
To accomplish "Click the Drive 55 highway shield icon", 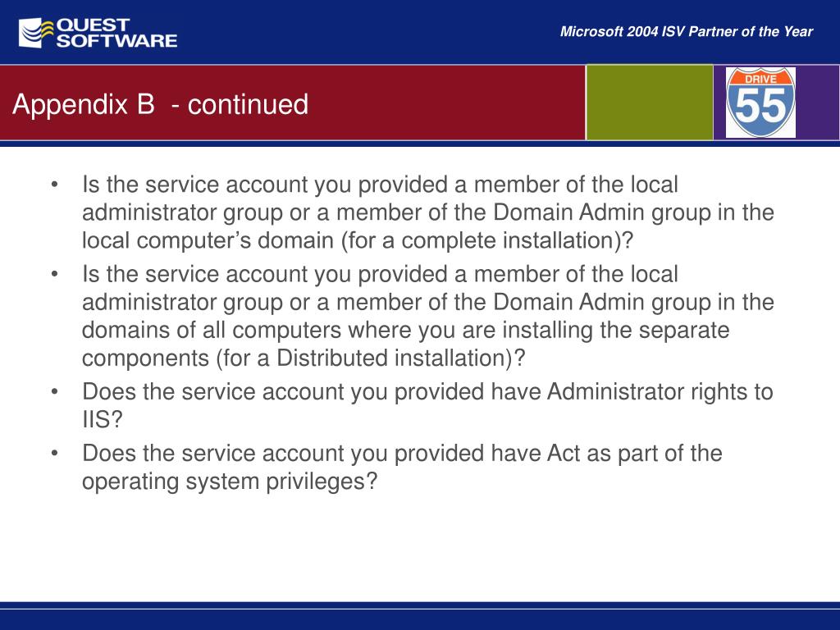I will pos(760,102).
